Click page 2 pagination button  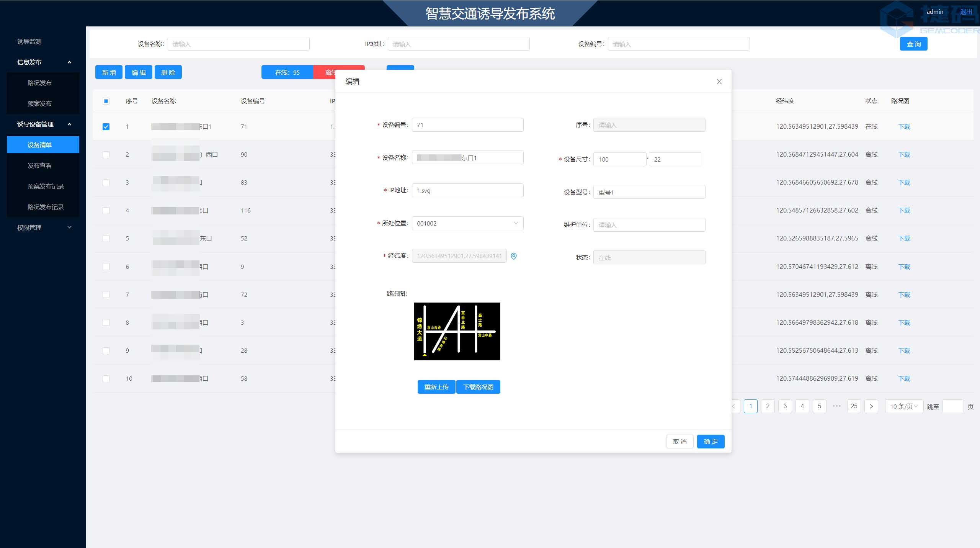(767, 405)
